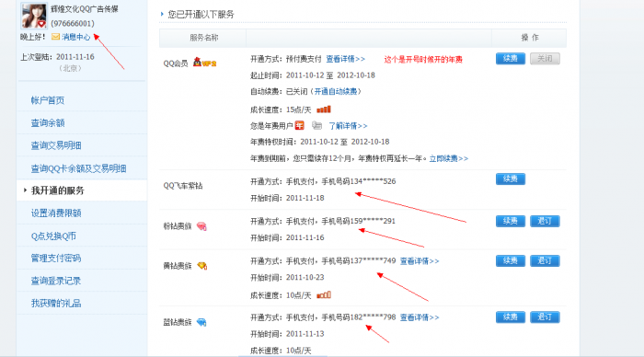Open 管理支付密码
Screen dimensions: 644x357
56,259
